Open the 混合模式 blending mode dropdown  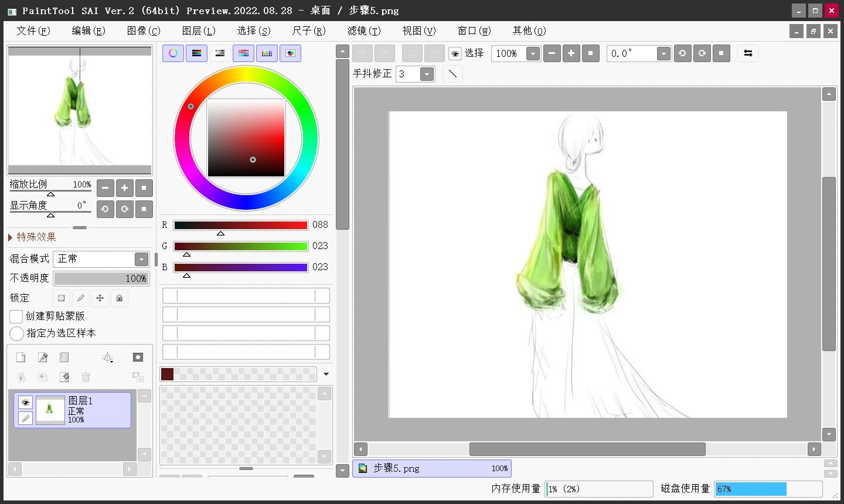point(141,259)
